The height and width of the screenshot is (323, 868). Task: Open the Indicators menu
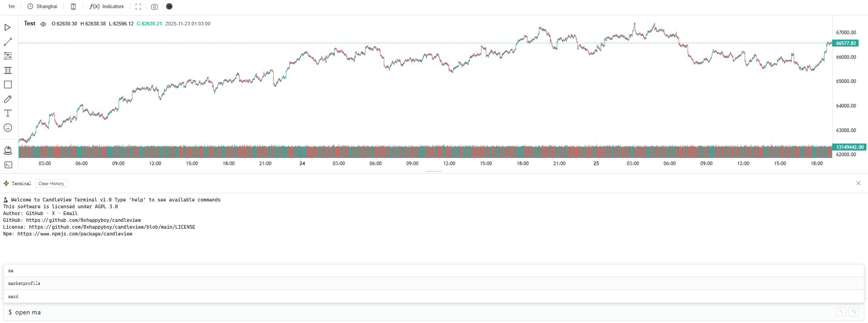tap(107, 6)
